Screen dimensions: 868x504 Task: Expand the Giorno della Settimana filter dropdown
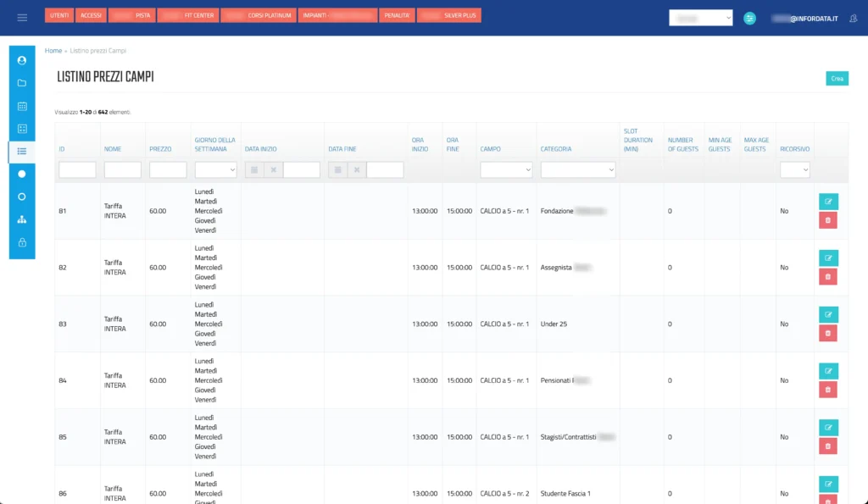coord(216,170)
